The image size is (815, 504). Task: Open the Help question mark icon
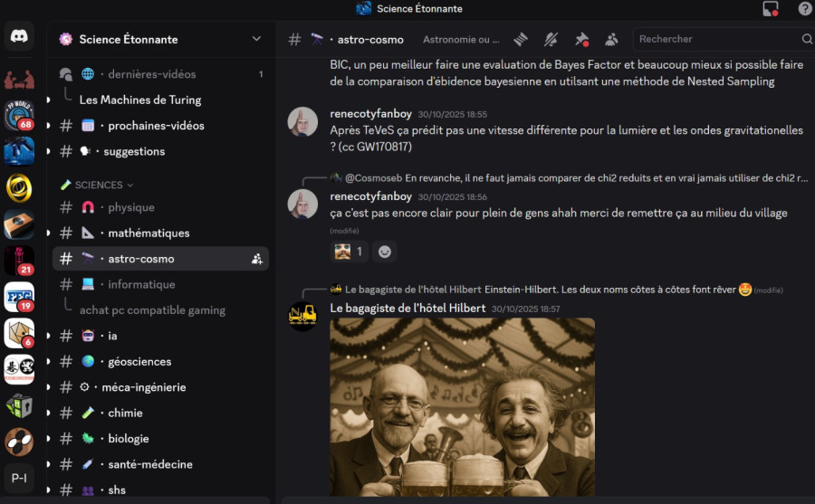pyautogui.click(x=804, y=9)
